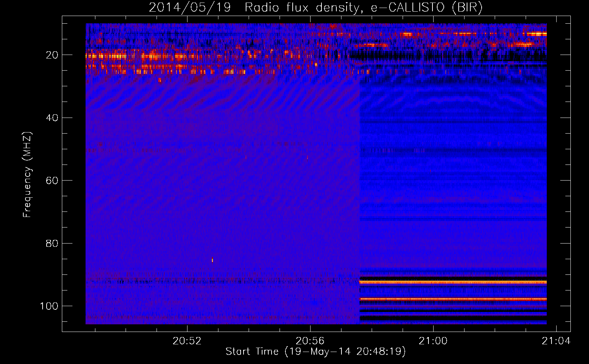Image resolution: width=589 pixels, height=364 pixels.
Task: Click the bright orange band just above 100 MHz
Action: (x=453, y=299)
